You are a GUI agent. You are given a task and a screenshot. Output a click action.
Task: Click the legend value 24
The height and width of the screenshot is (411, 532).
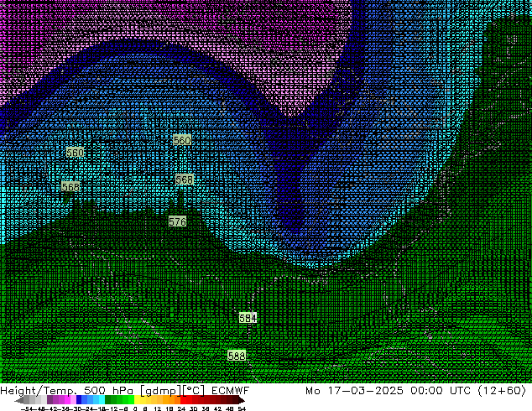click(x=181, y=408)
